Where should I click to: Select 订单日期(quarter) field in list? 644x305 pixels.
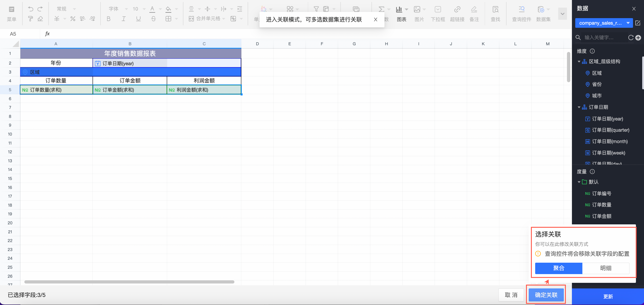(610, 130)
